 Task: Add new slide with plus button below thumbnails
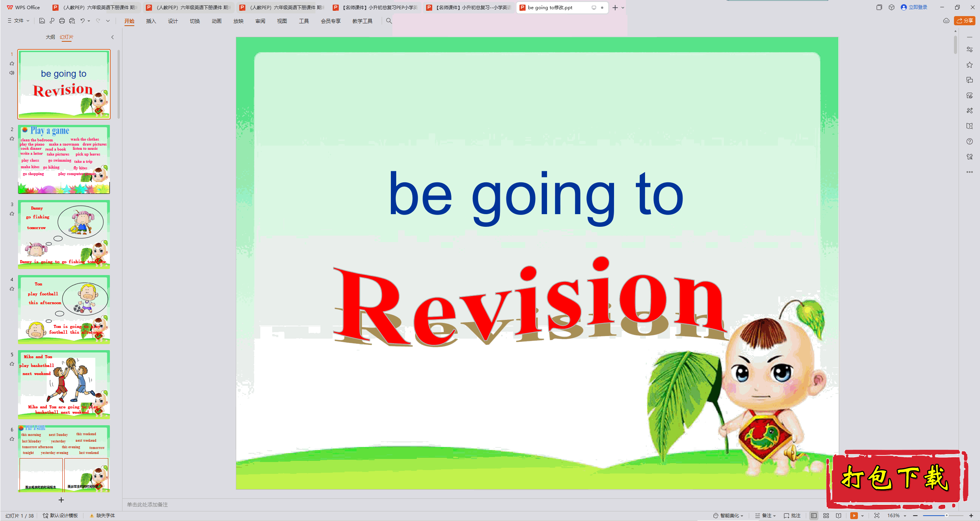(x=61, y=500)
